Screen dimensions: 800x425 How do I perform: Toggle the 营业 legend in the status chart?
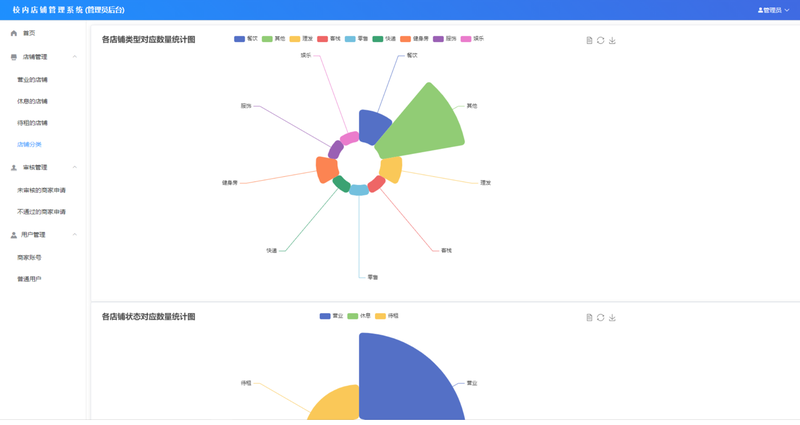click(332, 316)
